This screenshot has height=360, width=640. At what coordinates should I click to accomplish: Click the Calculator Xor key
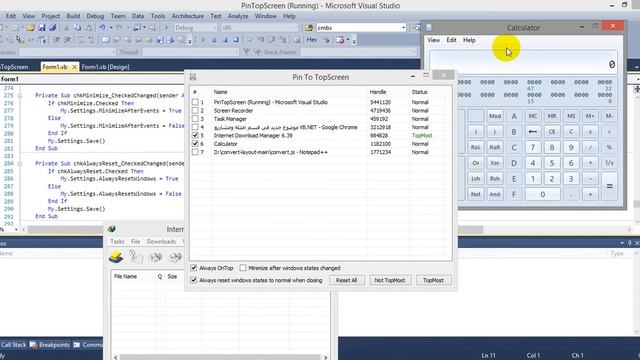point(495,163)
